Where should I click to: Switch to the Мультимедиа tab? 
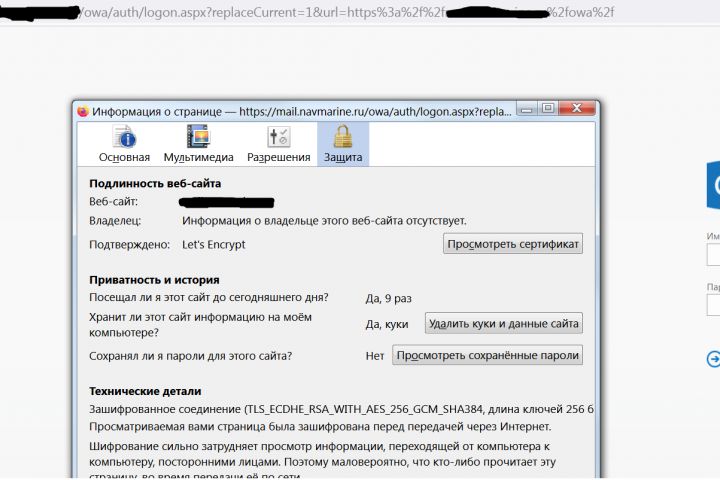click(x=198, y=144)
